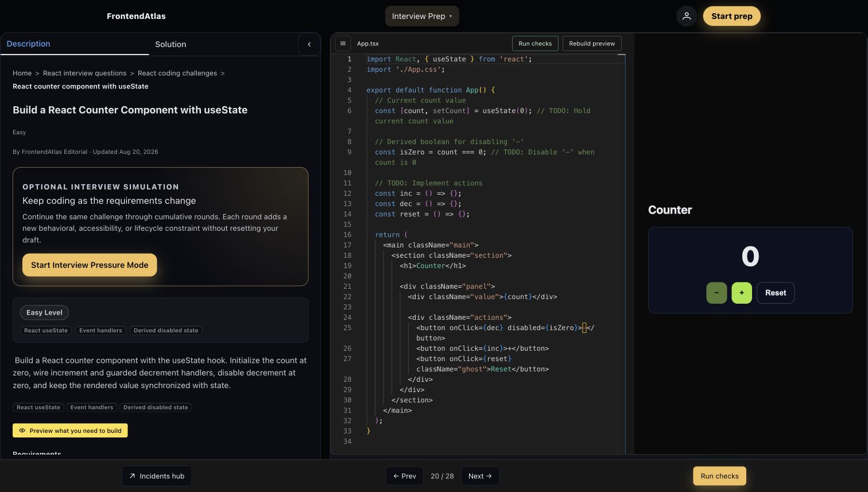Image resolution: width=868 pixels, height=492 pixels.
Task: Switch to the Solution tab
Action: 170,44
